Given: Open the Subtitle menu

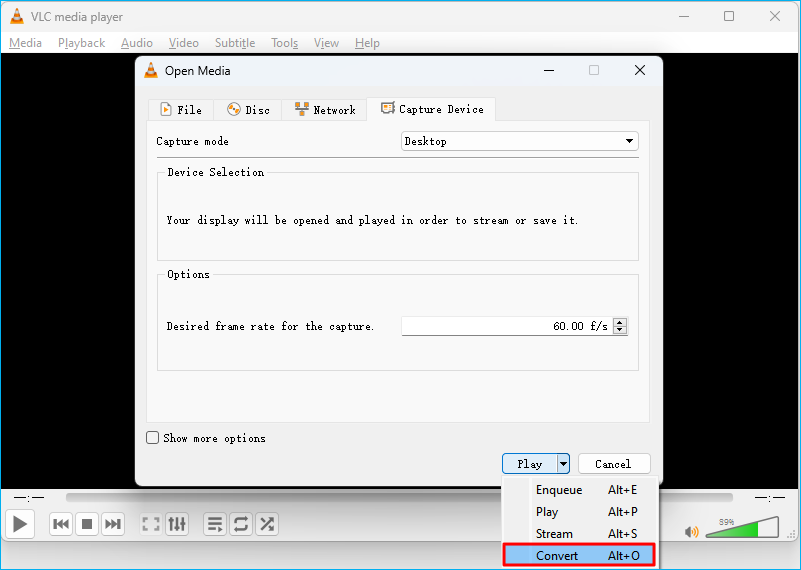Looking at the screenshot, I should [235, 43].
